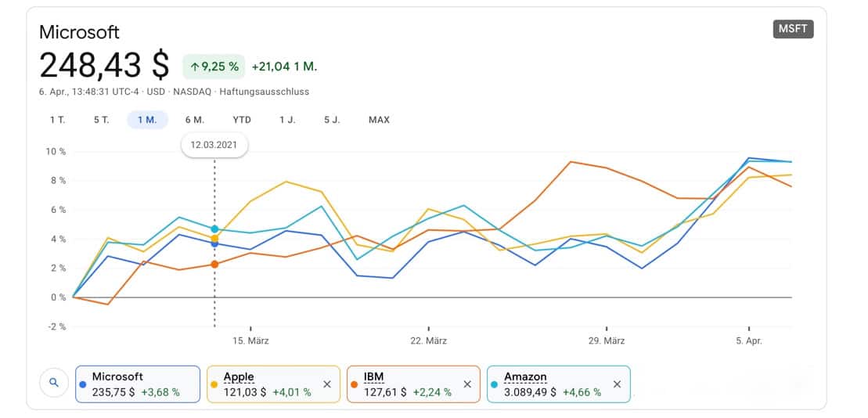Click the search magnifier icon to add comparison
This screenshot has width=868, height=418.
coord(54,382)
